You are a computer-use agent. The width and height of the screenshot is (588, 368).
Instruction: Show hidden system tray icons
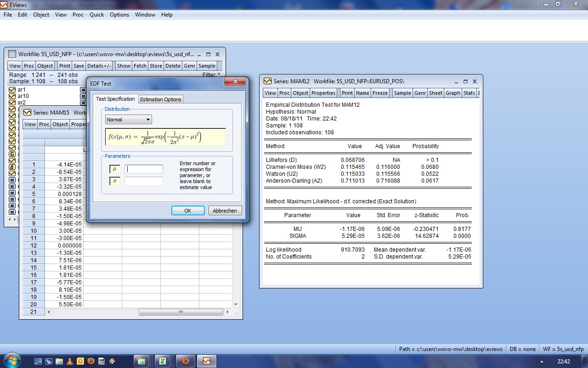[542, 362]
